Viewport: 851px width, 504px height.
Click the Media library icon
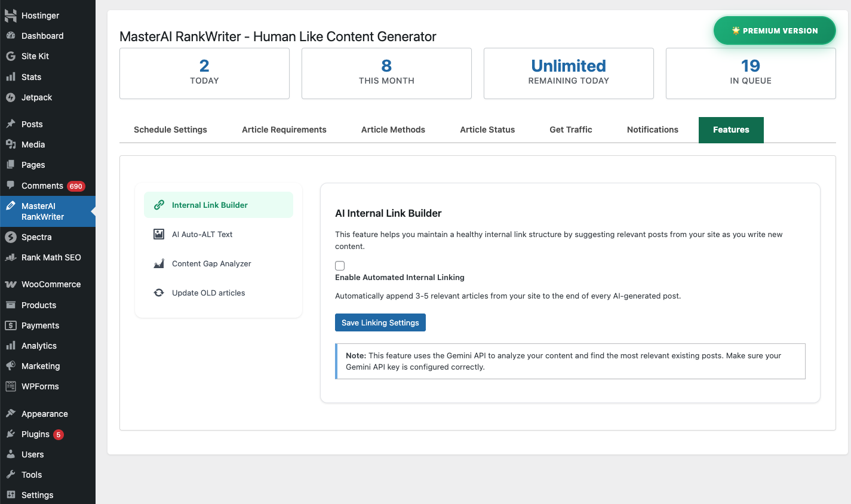coord(11,145)
